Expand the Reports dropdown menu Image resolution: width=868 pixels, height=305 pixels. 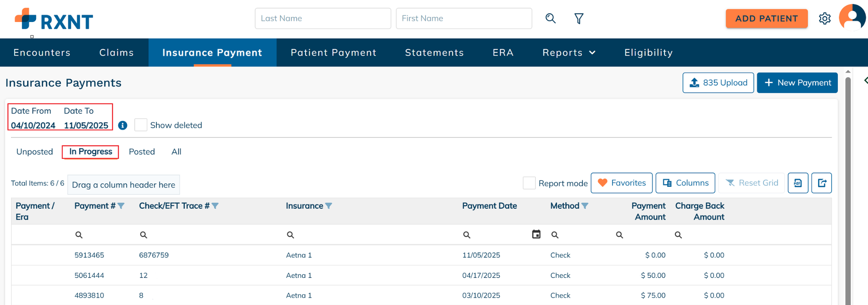pyautogui.click(x=569, y=53)
